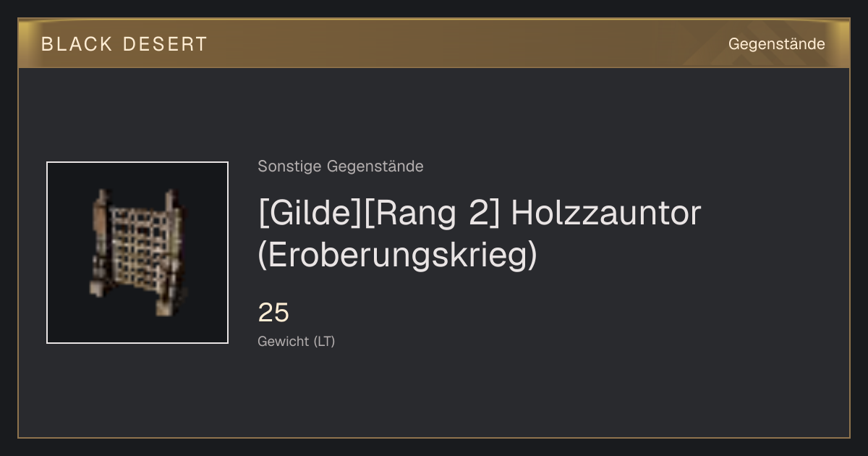This screenshot has width=868, height=456.
Task: Select the Sonstige Gegenstände category label
Action: (341, 166)
